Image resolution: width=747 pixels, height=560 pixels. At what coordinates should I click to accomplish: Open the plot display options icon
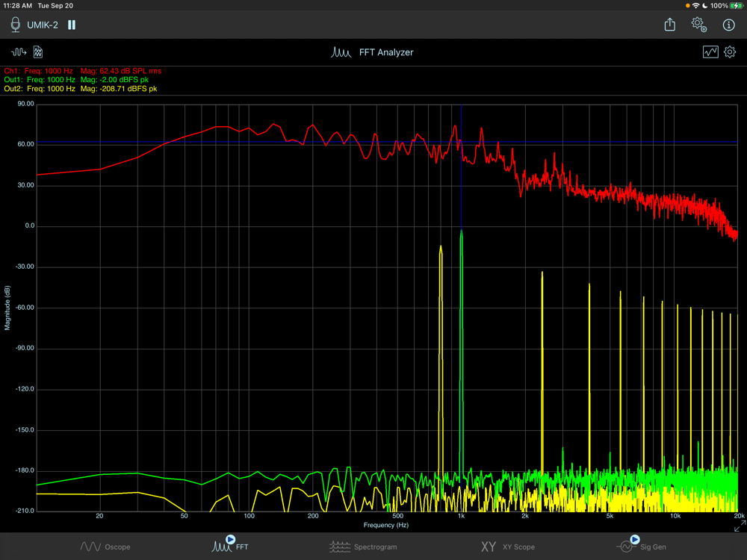point(710,52)
